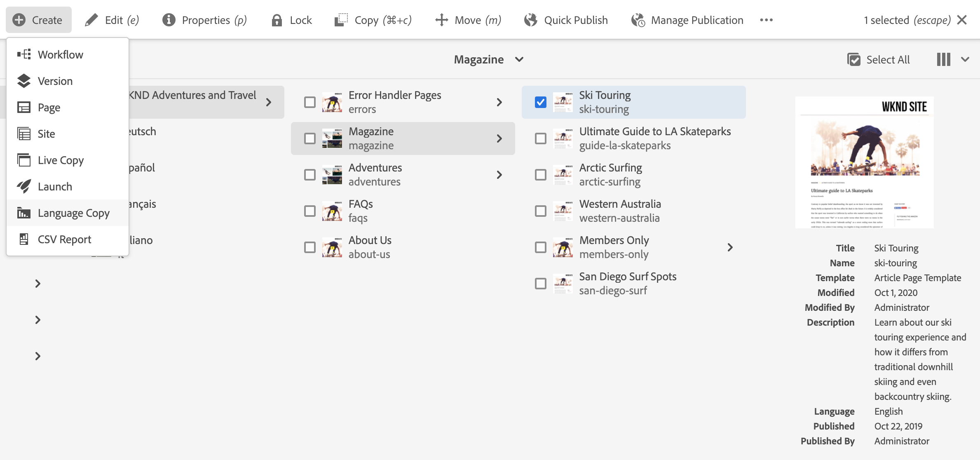This screenshot has height=460, width=980.
Task: Choose Language Copy from Create menu
Action: pyautogui.click(x=73, y=213)
